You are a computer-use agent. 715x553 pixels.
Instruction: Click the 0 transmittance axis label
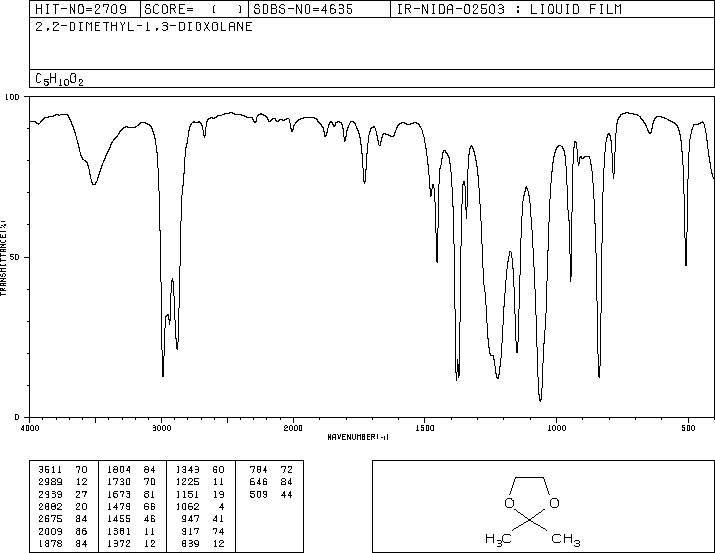(x=17, y=417)
